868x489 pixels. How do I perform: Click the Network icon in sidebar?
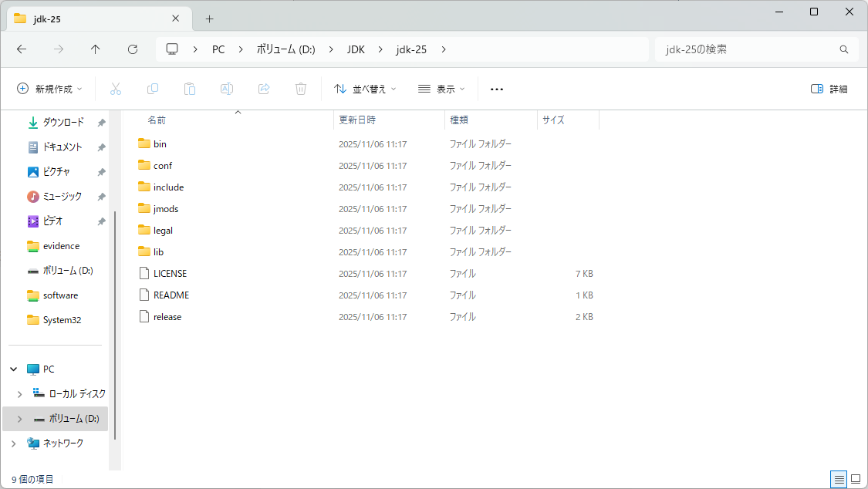coord(33,443)
